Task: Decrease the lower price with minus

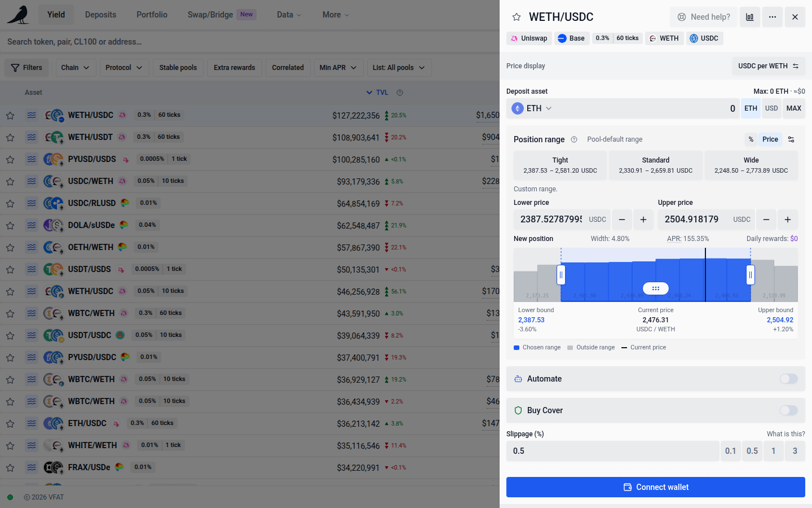Action: point(622,220)
